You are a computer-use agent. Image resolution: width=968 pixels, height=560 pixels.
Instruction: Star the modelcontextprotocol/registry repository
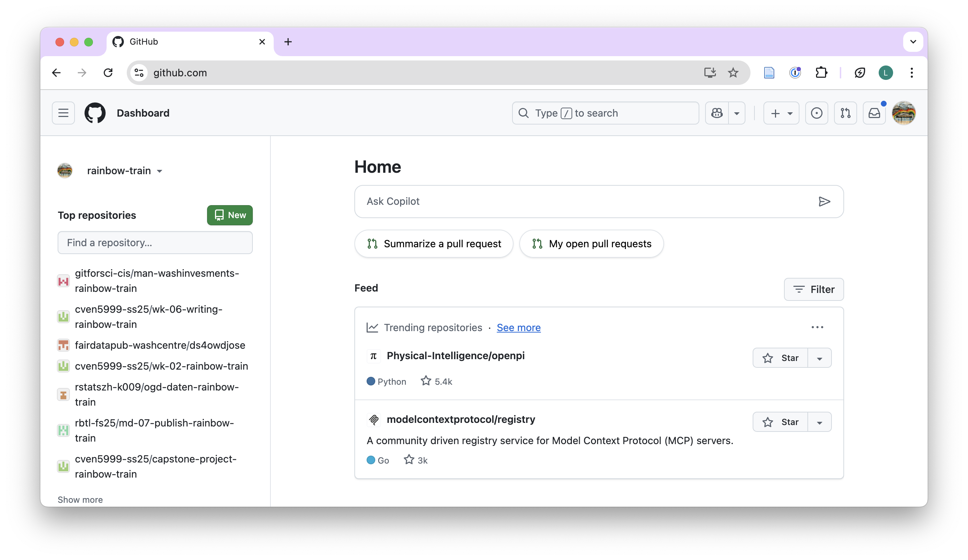(780, 422)
